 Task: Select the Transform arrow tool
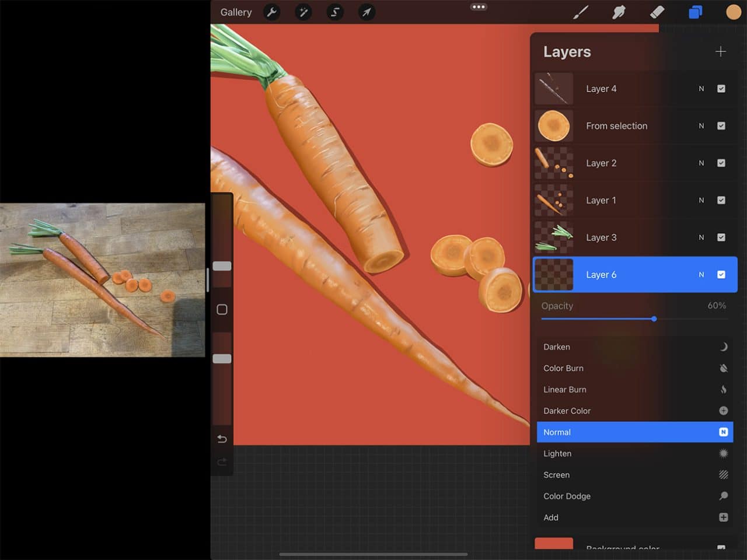click(366, 12)
